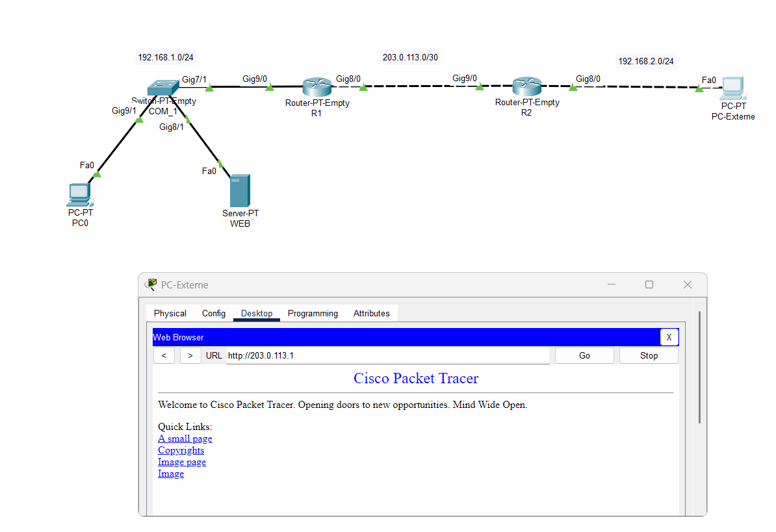Viewport: 776px width, 532px height.
Task: Click the PC-Externe window title icon
Action: [x=151, y=285]
